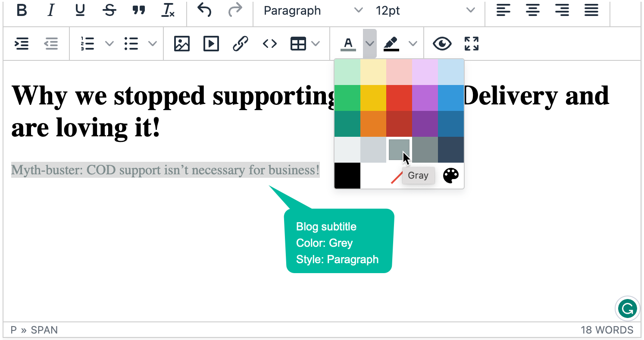
Task: Clear formatting with the Tx icon
Action: 168,11
